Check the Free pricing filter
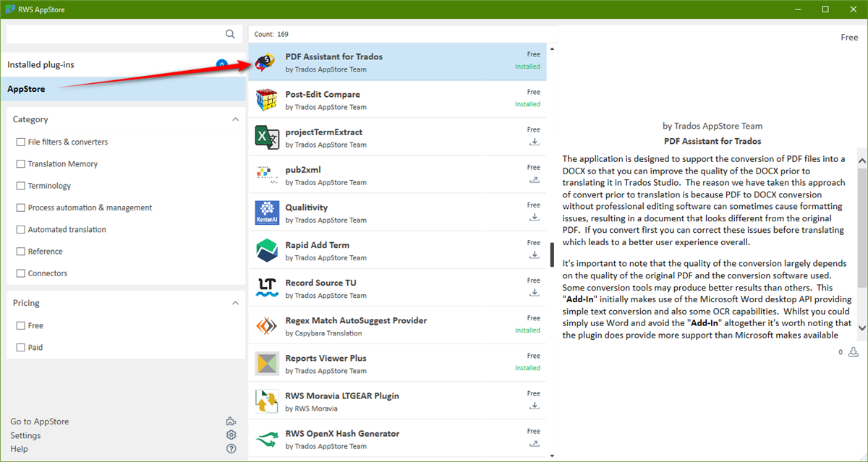Screen dimensions: 868x462 (20, 325)
